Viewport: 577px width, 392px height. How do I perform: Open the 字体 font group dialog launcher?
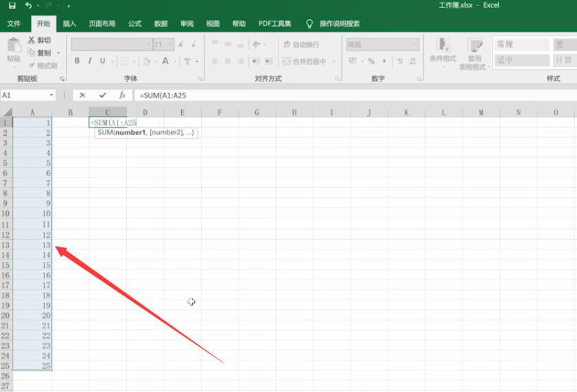[200, 79]
